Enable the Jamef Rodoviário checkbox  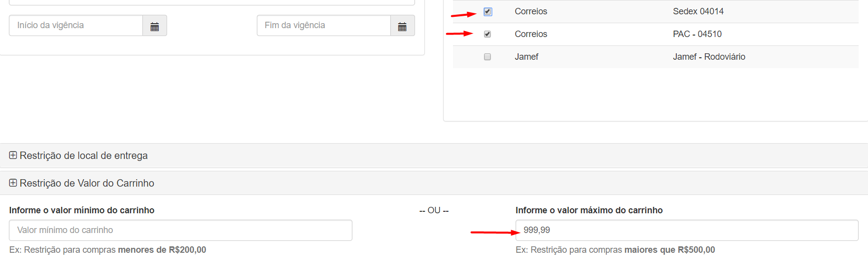point(487,57)
